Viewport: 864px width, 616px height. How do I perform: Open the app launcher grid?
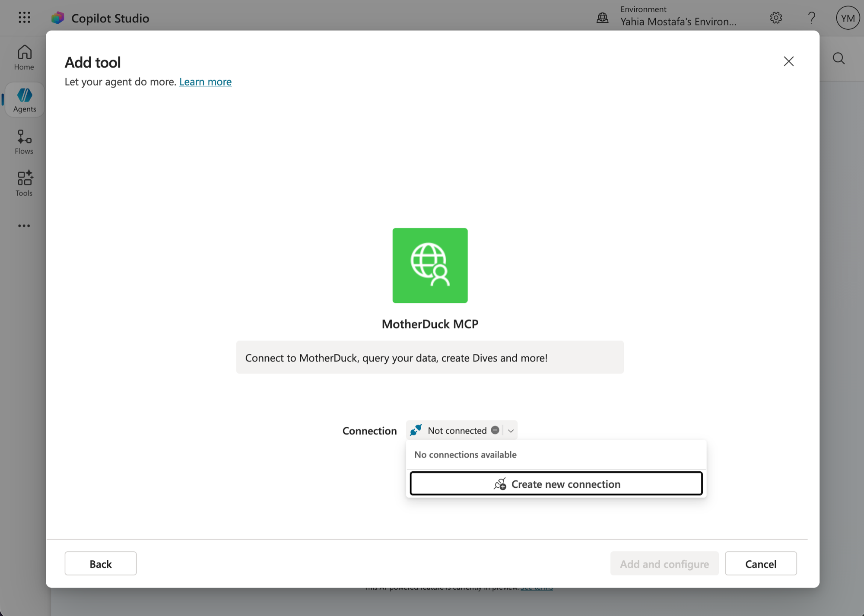coord(25,18)
